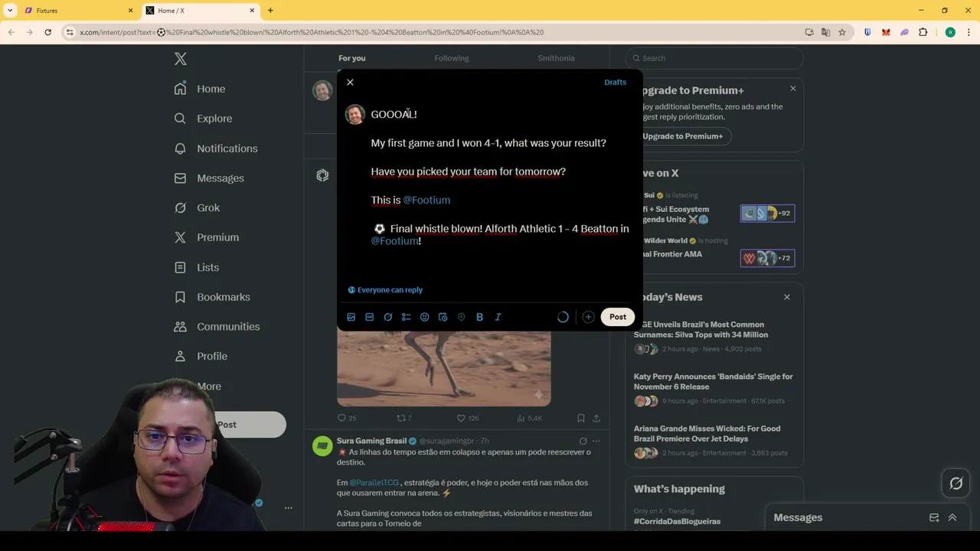
Task: Open MetaMask fox extension
Action: click(886, 32)
